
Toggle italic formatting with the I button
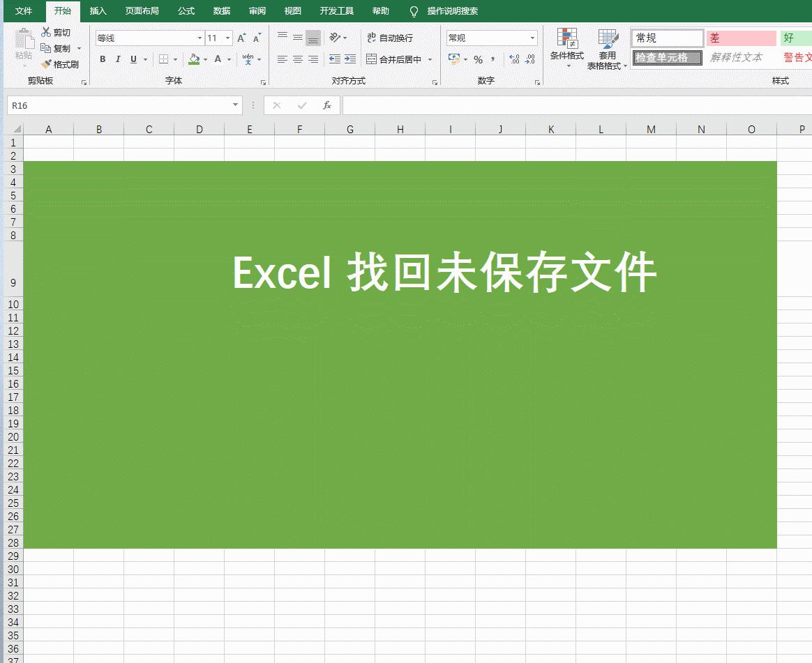pyautogui.click(x=117, y=59)
